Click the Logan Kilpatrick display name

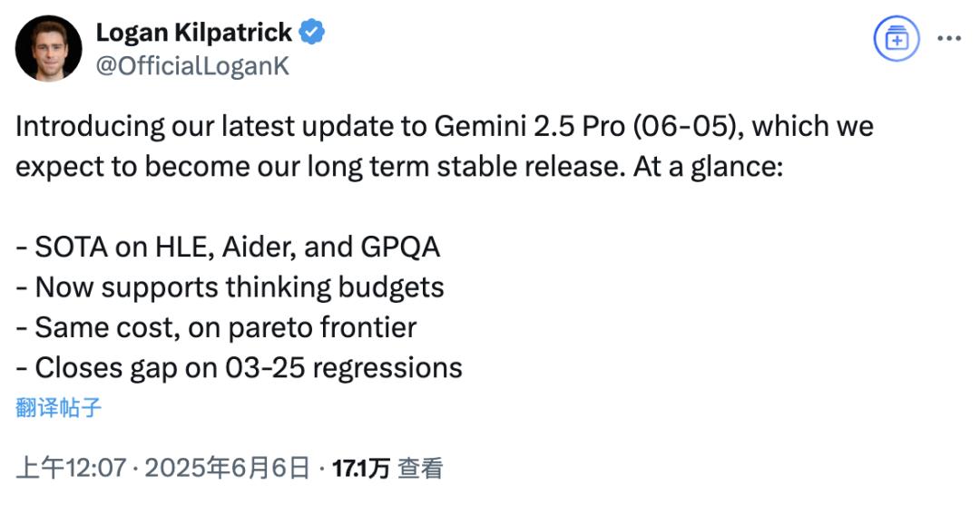coord(194,32)
